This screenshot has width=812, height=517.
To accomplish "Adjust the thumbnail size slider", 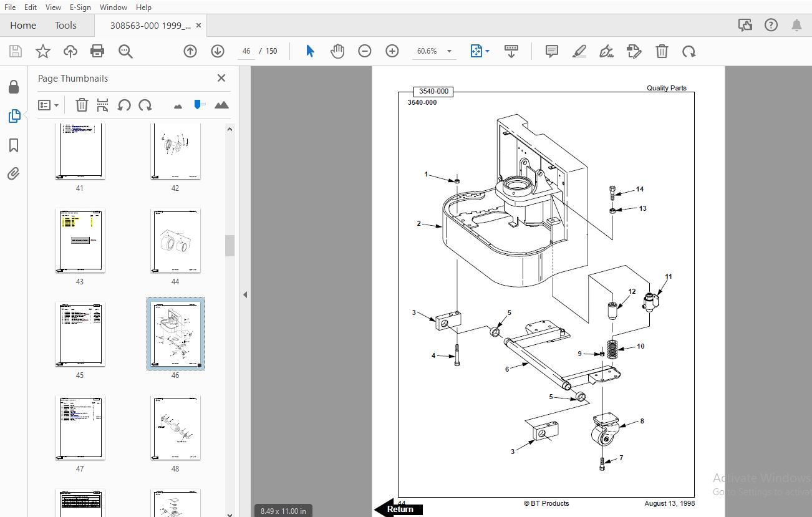I will point(200,104).
